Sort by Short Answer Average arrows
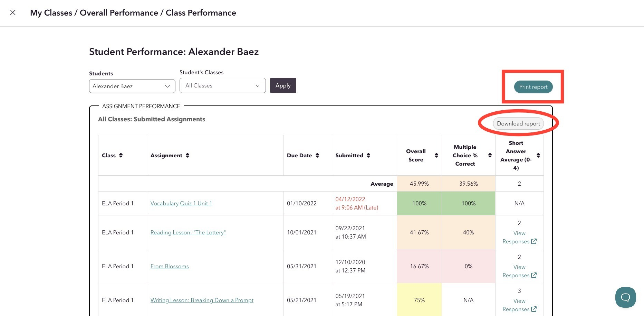Viewport: 644px width, 316px height. coord(538,156)
